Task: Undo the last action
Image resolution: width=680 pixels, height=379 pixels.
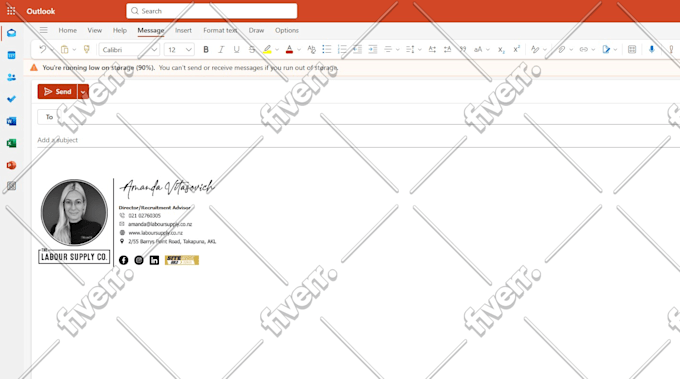Action: (42, 49)
